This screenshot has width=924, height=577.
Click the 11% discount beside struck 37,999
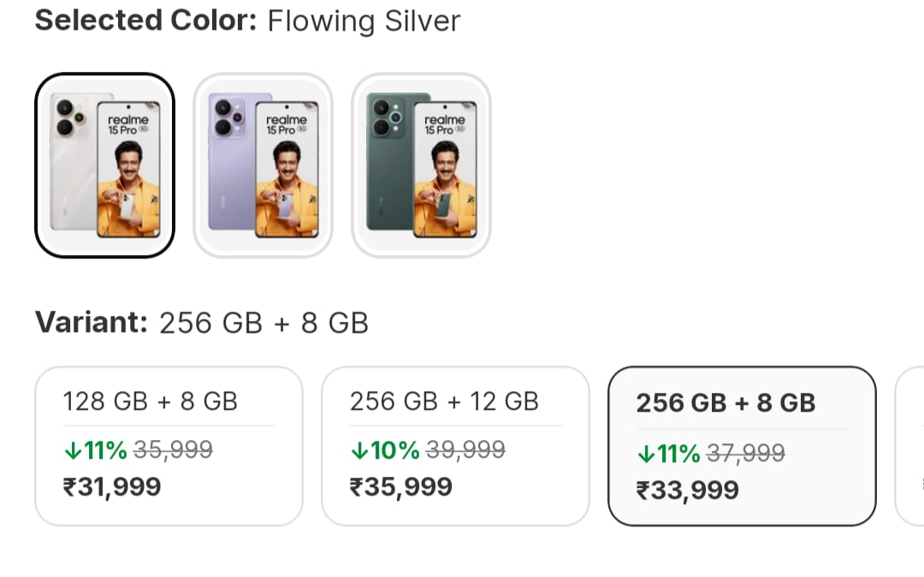tap(668, 453)
